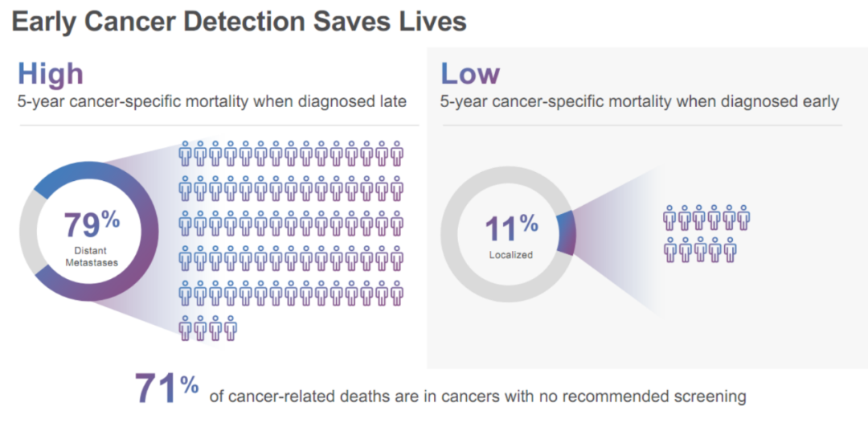Click the 'Localized' label inside the ring

511,255
